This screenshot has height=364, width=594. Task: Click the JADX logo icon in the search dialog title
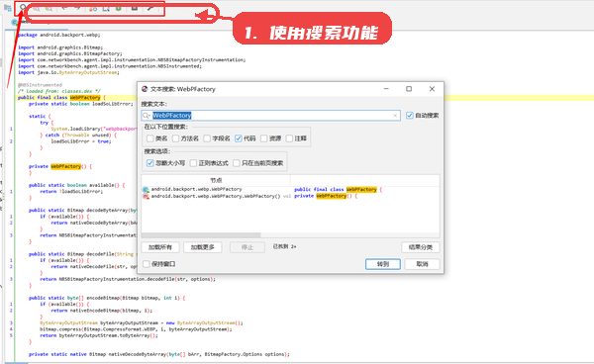[145, 89]
